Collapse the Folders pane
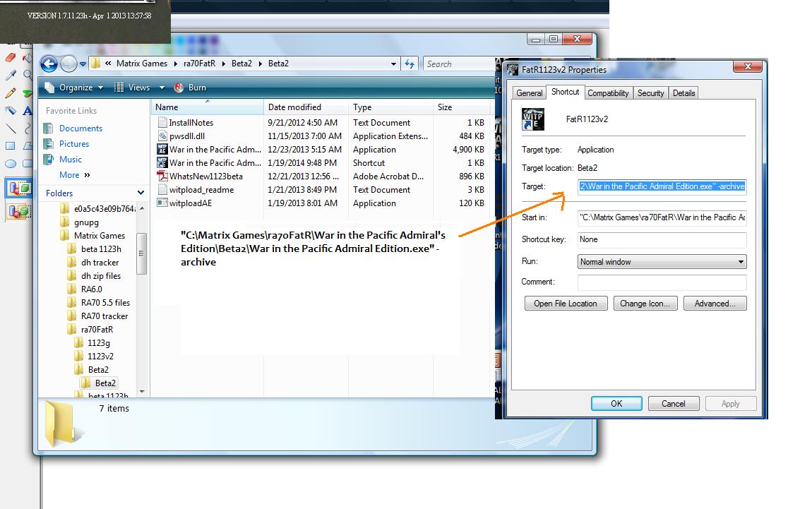The width and height of the screenshot is (812, 509). (141, 193)
